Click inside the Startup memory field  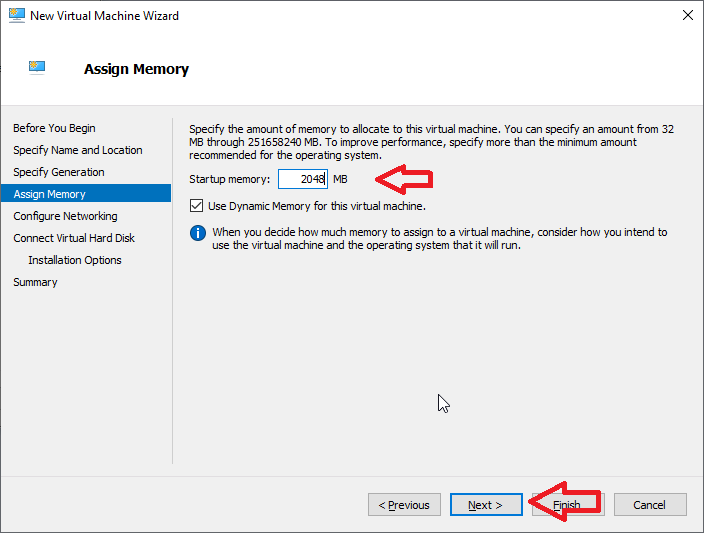302,179
